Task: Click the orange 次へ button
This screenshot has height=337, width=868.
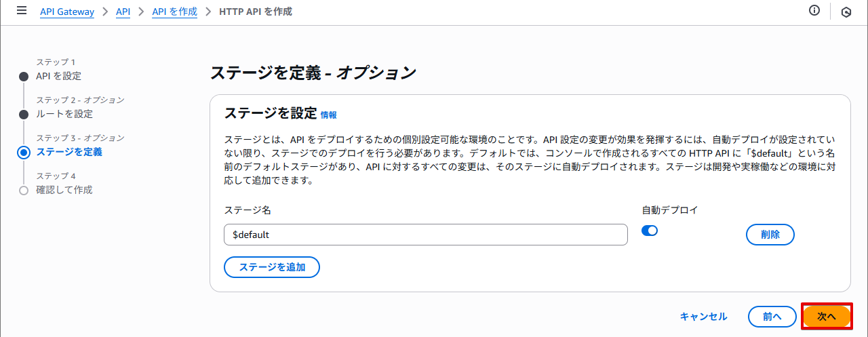Action: [x=827, y=317]
